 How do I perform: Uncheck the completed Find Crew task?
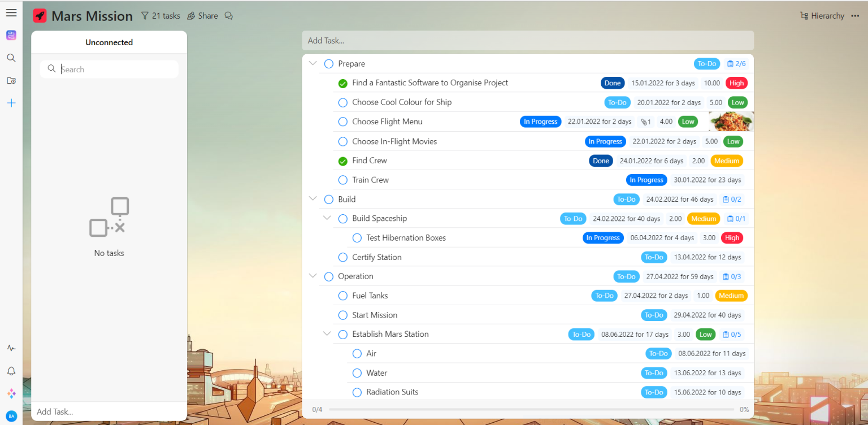click(342, 161)
